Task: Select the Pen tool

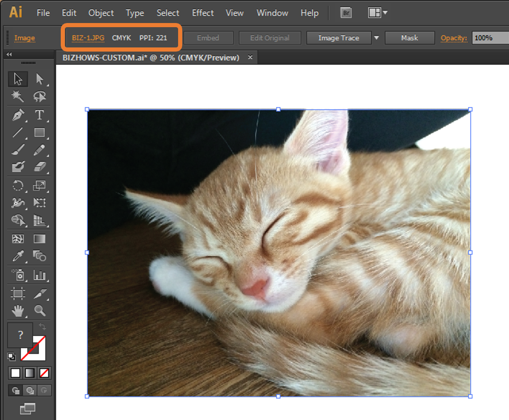Action: (x=18, y=115)
